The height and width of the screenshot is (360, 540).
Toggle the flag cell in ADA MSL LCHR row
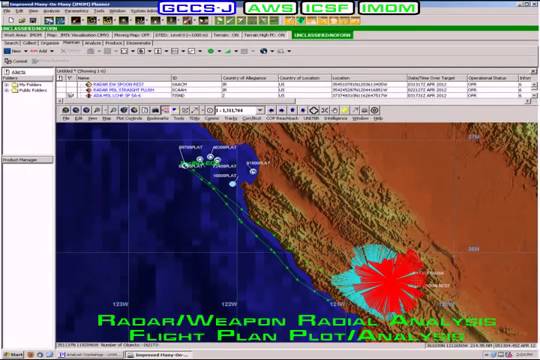(x=71, y=95)
